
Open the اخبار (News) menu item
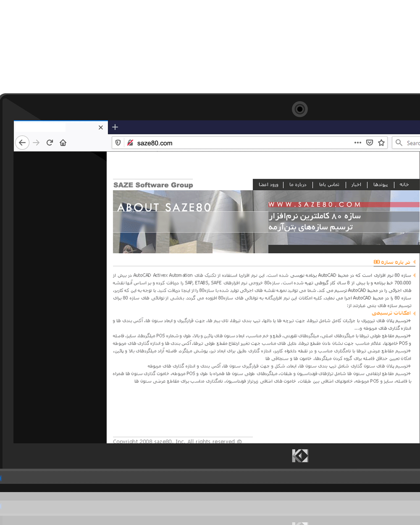click(356, 184)
